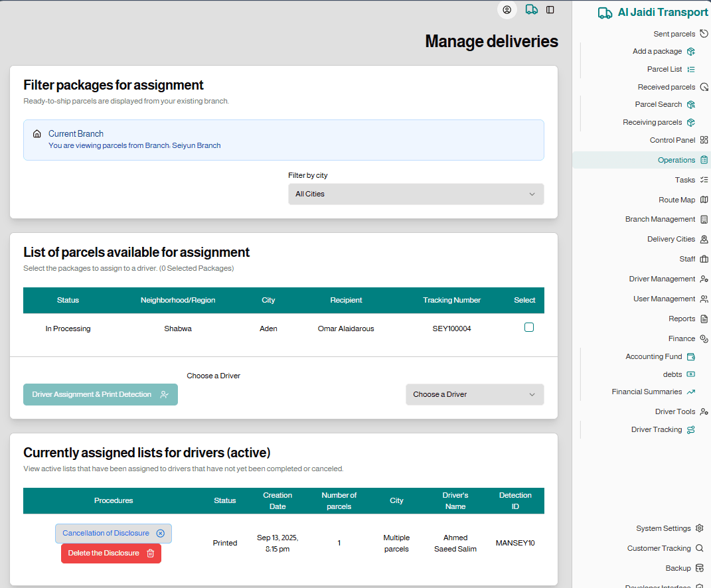Image resolution: width=711 pixels, height=588 pixels.
Task: Click the Route Map icon in sidebar
Action: (x=704, y=200)
